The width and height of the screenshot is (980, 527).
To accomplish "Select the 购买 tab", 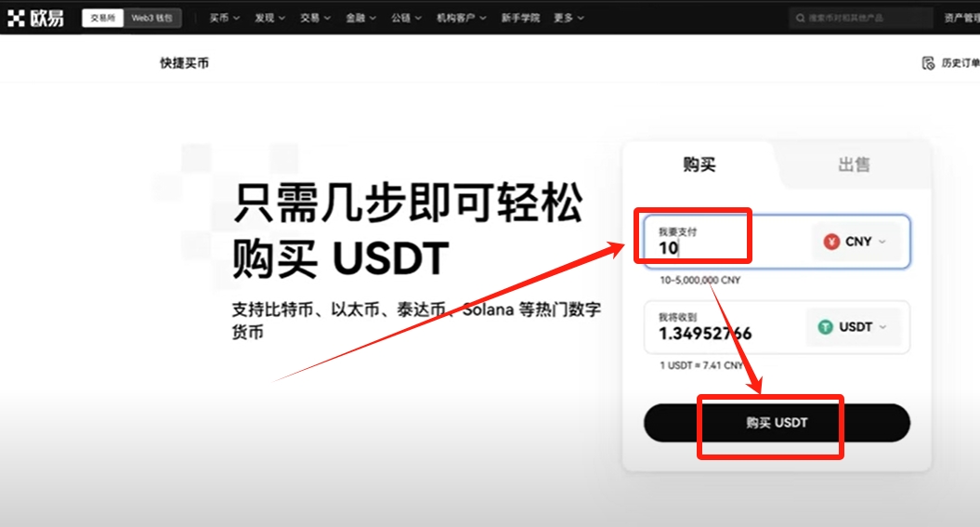I will (699, 165).
